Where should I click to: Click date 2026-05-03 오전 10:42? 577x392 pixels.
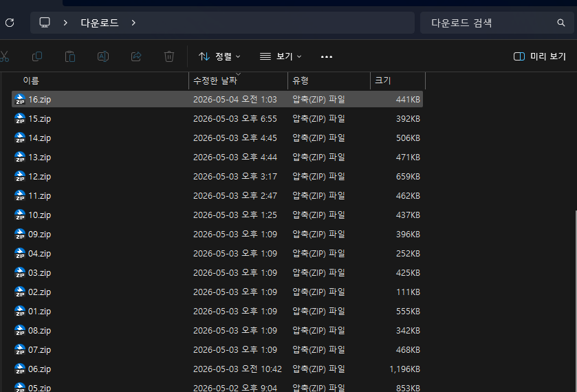click(237, 369)
